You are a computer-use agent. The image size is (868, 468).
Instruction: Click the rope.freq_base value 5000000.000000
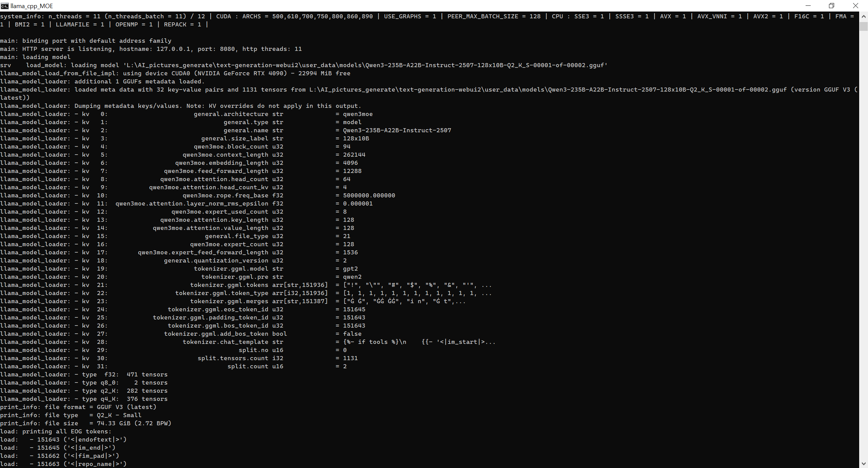[369, 195]
